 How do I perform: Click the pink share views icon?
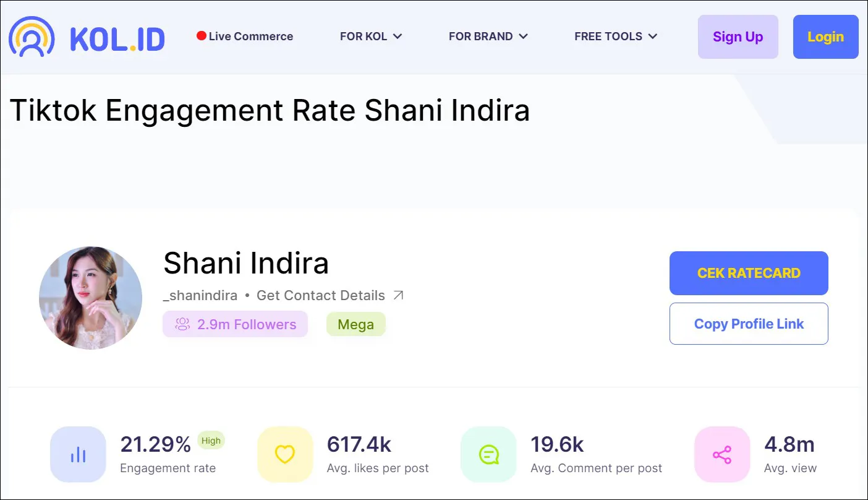(722, 454)
